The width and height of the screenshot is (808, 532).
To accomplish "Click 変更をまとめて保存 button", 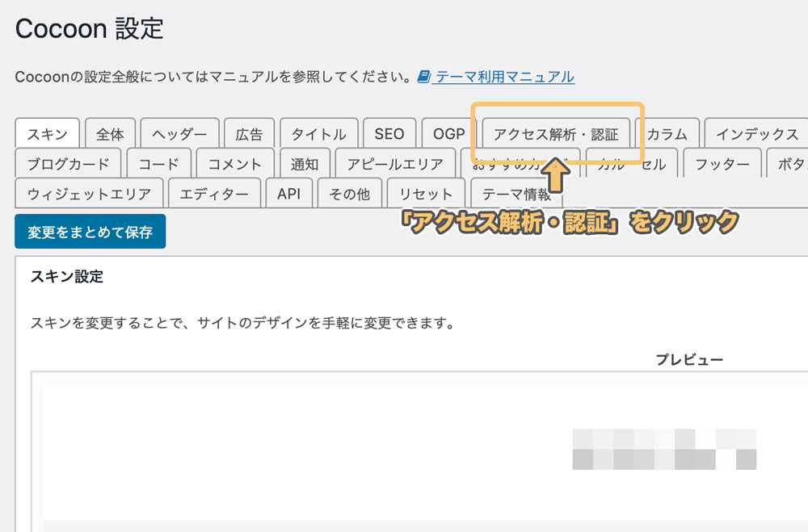I will [90, 231].
